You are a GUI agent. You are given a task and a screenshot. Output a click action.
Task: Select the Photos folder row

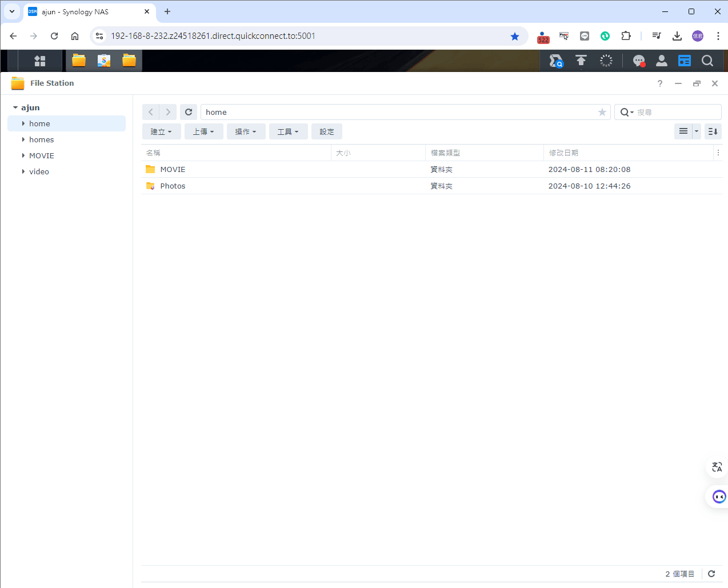click(432, 186)
